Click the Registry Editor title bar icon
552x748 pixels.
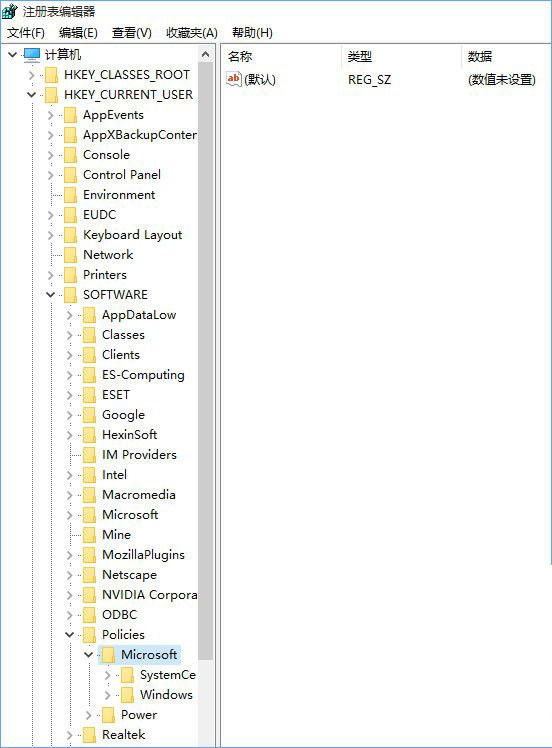tap(10, 10)
